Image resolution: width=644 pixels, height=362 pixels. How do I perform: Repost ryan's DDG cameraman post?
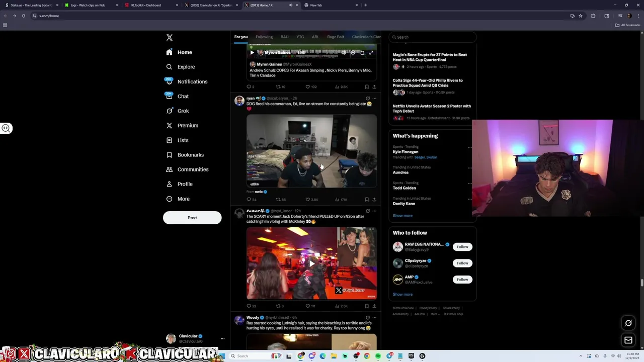click(x=281, y=200)
